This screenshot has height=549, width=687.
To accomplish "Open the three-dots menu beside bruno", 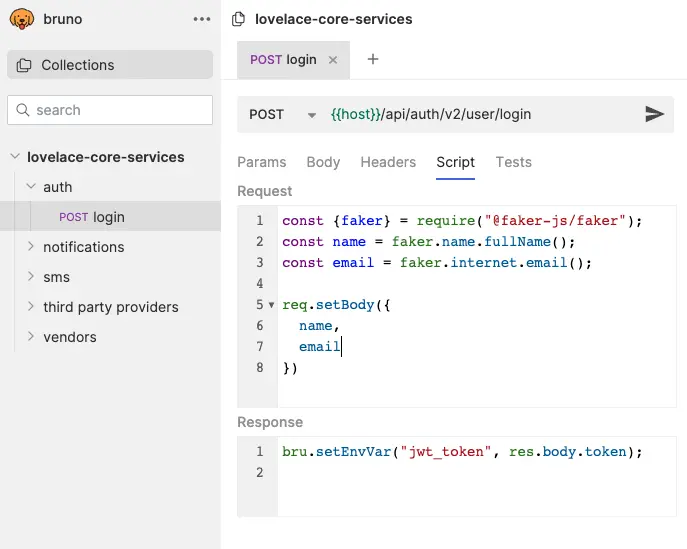I will pyautogui.click(x=202, y=19).
